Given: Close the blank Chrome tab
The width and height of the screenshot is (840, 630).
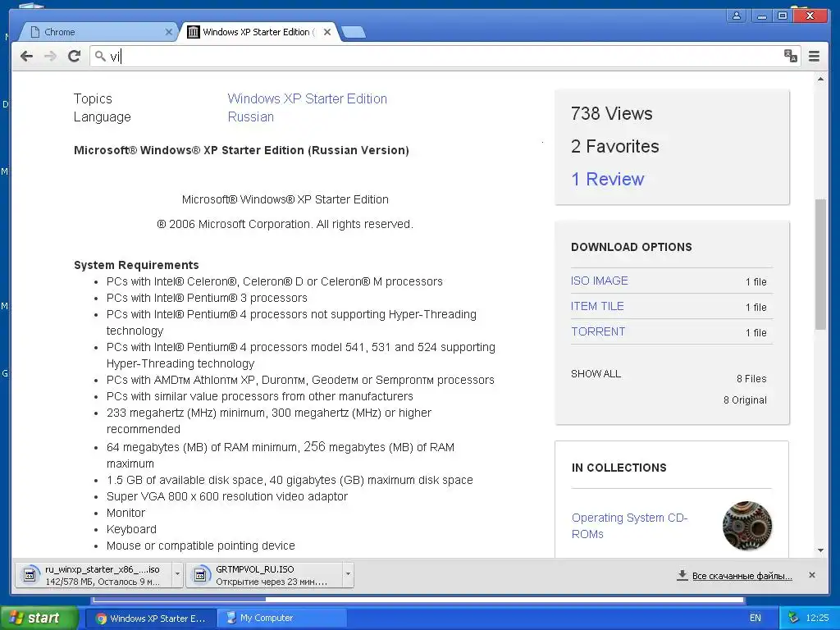Looking at the screenshot, I should click(168, 32).
